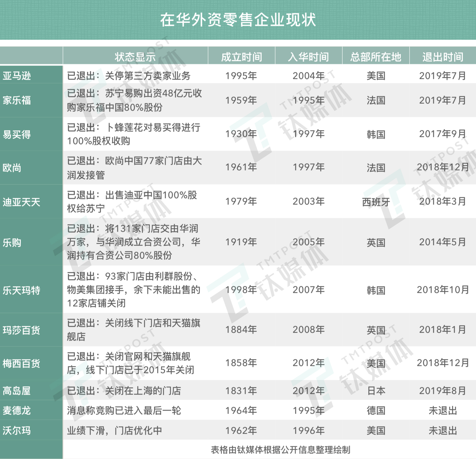Screen dimensions: 476x459
Task: Click status text about 卜蜂莲花 acquisition
Action: (133, 134)
